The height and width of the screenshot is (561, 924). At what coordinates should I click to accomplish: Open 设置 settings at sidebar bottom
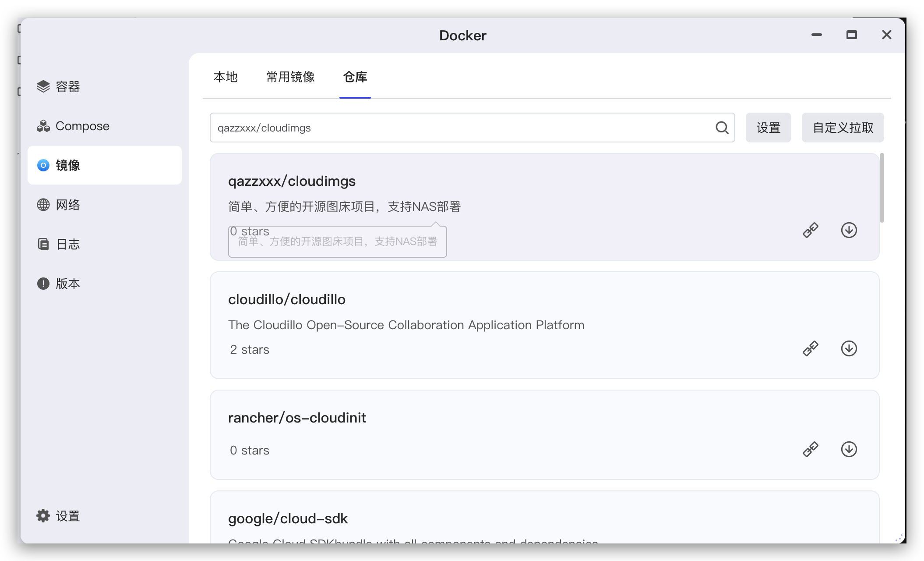(x=67, y=516)
